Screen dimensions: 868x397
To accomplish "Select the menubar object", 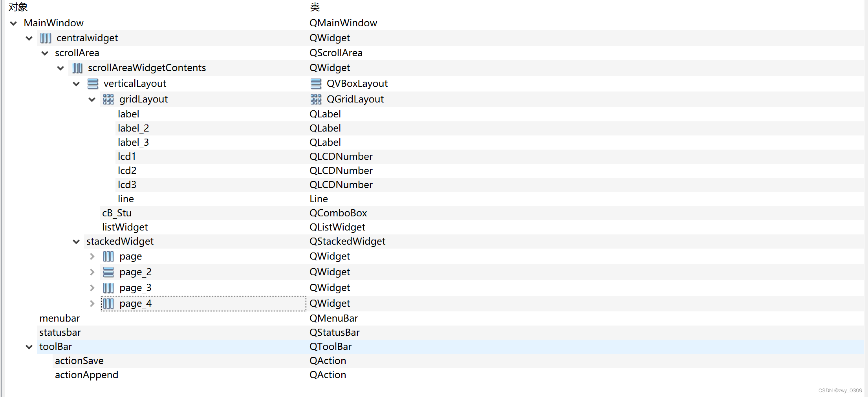I will tap(60, 318).
